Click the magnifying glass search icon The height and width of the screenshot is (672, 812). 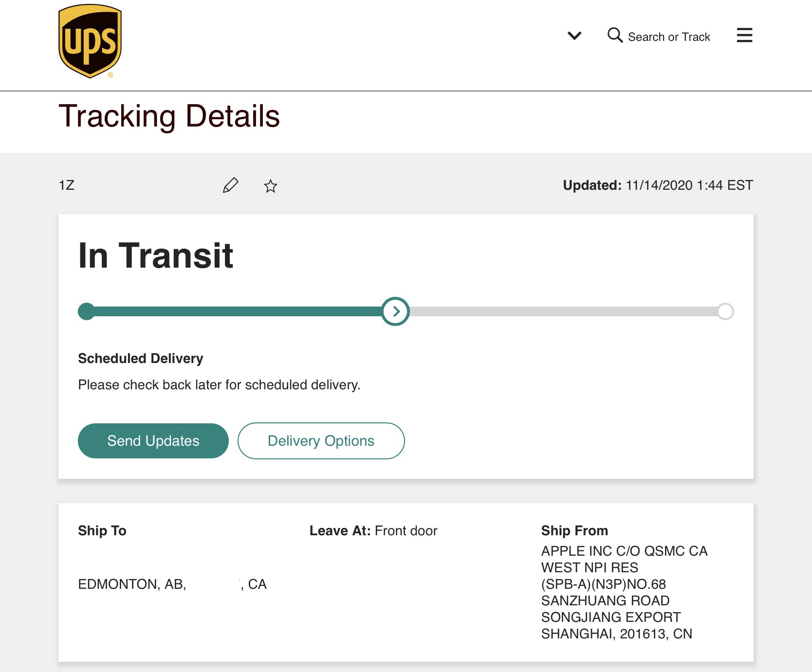click(x=615, y=35)
